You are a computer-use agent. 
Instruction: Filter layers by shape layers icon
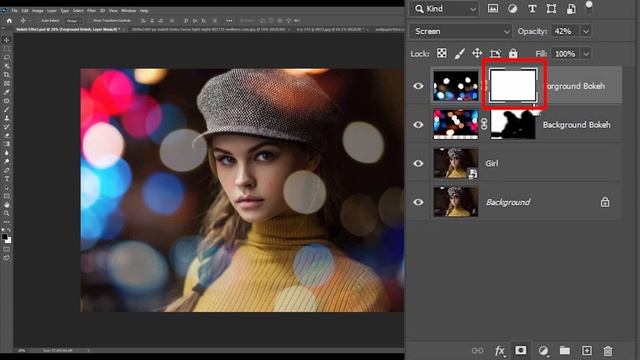pyautogui.click(x=551, y=9)
